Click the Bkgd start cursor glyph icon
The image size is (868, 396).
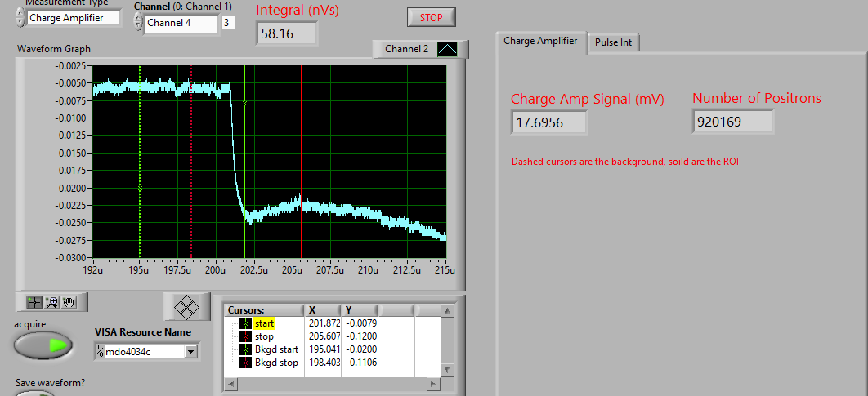[245, 349]
